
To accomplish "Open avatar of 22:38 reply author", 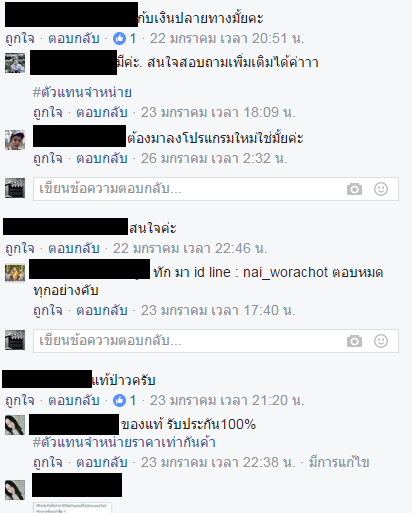I will coord(15,425).
